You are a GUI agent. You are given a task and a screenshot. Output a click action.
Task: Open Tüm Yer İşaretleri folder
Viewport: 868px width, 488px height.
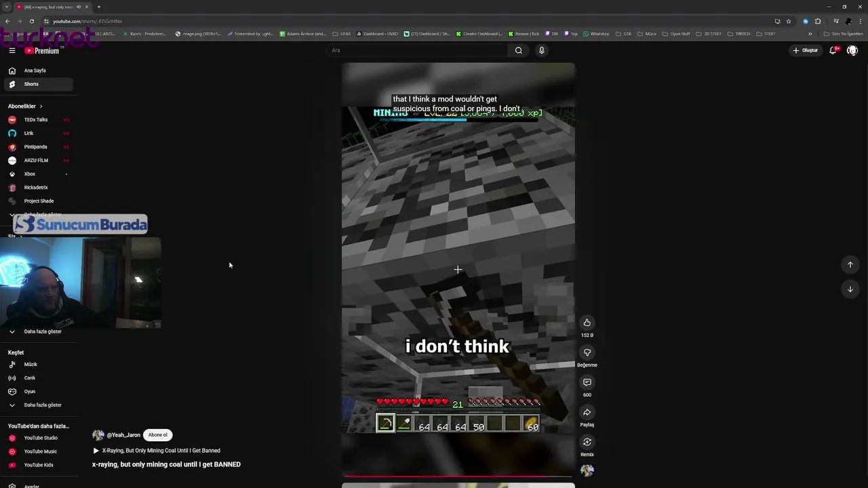tap(844, 34)
